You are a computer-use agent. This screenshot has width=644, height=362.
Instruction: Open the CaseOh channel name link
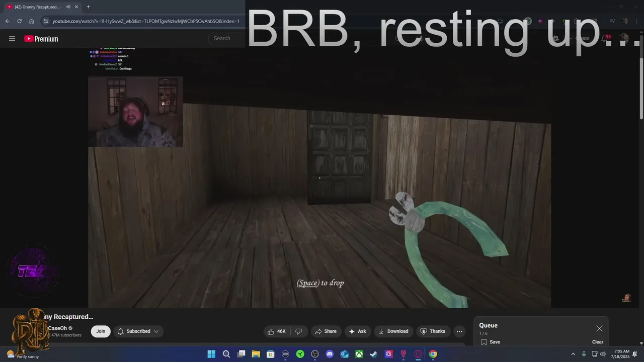coord(57,328)
